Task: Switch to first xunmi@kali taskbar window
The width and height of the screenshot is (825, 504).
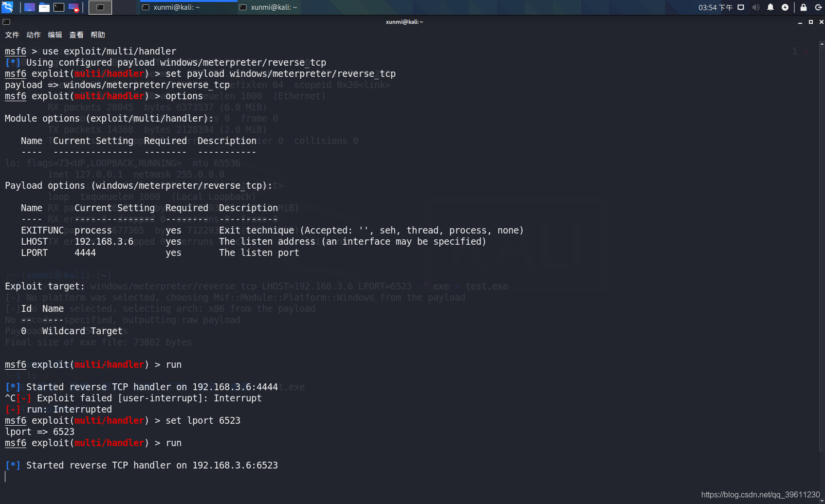Action: pos(189,7)
